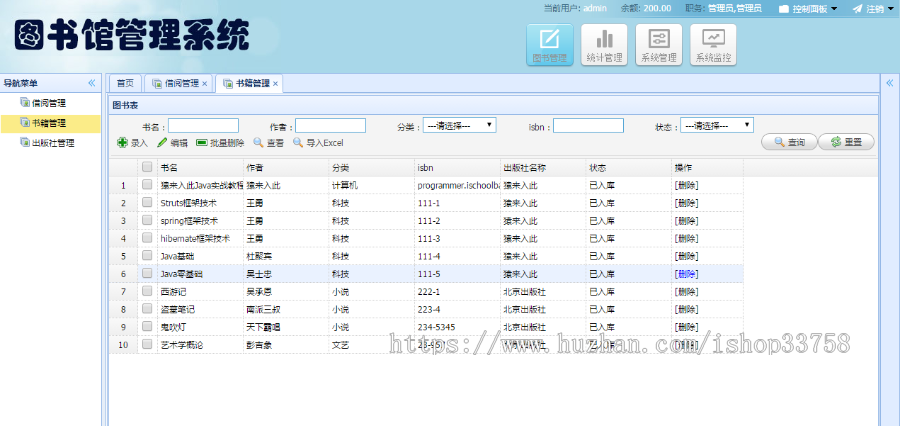This screenshot has height=426, width=900.
Task: Check the checkbox for spring框架技术 row
Action: 147,220
